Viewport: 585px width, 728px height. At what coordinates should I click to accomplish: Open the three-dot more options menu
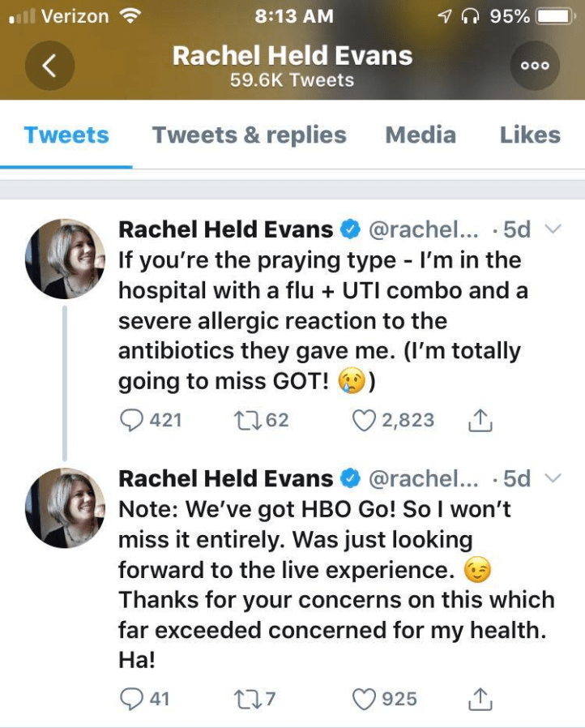pos(535,66)
